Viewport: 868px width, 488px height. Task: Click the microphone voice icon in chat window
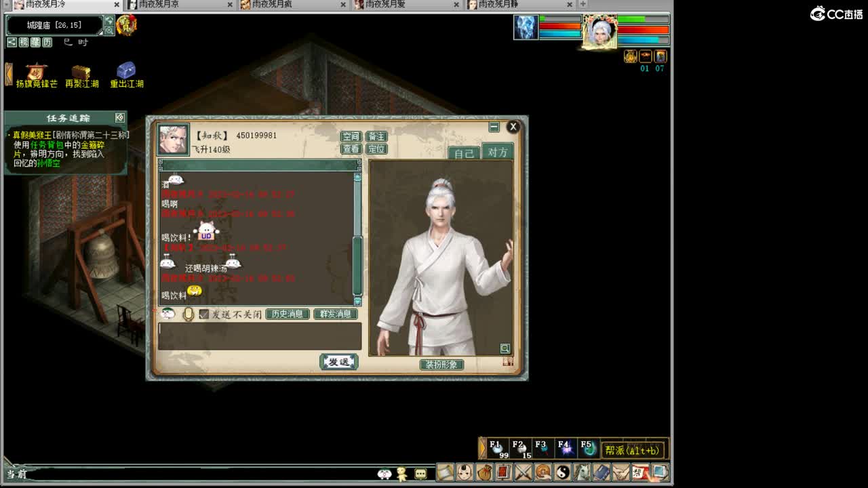pos(189,314)
